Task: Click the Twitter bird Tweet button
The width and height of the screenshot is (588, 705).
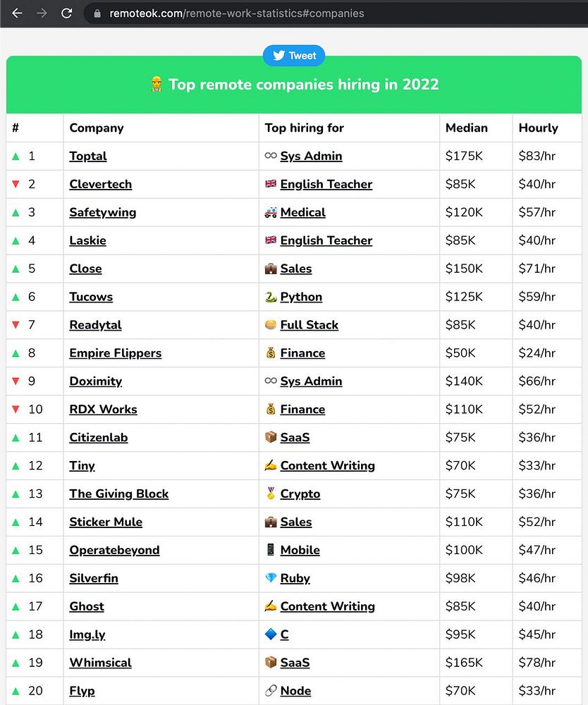Action: tap(294, 55)
